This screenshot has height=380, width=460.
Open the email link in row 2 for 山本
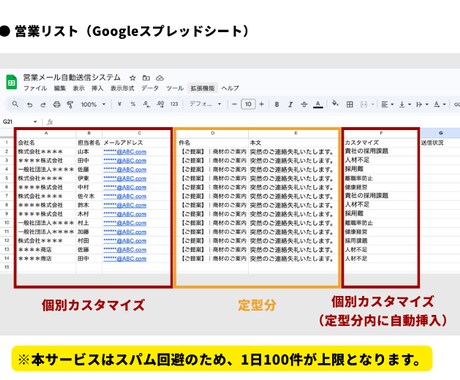pos(125,152)
